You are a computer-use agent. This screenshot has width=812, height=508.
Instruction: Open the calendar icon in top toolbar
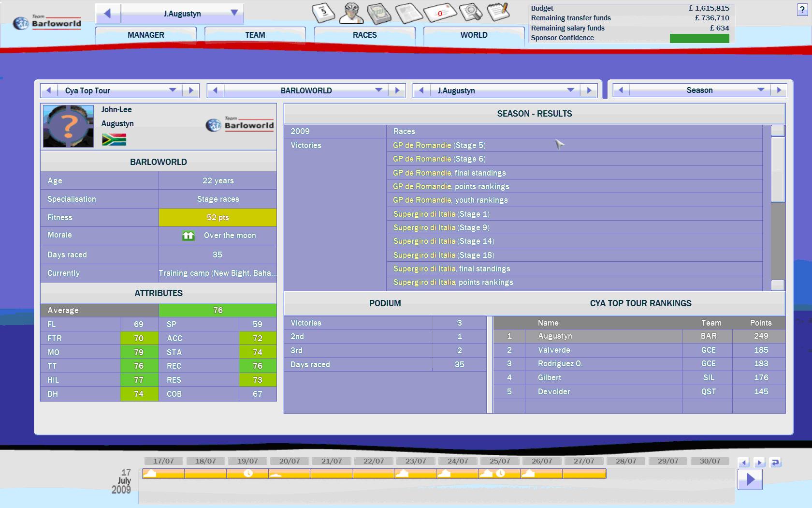pos(323,13)
